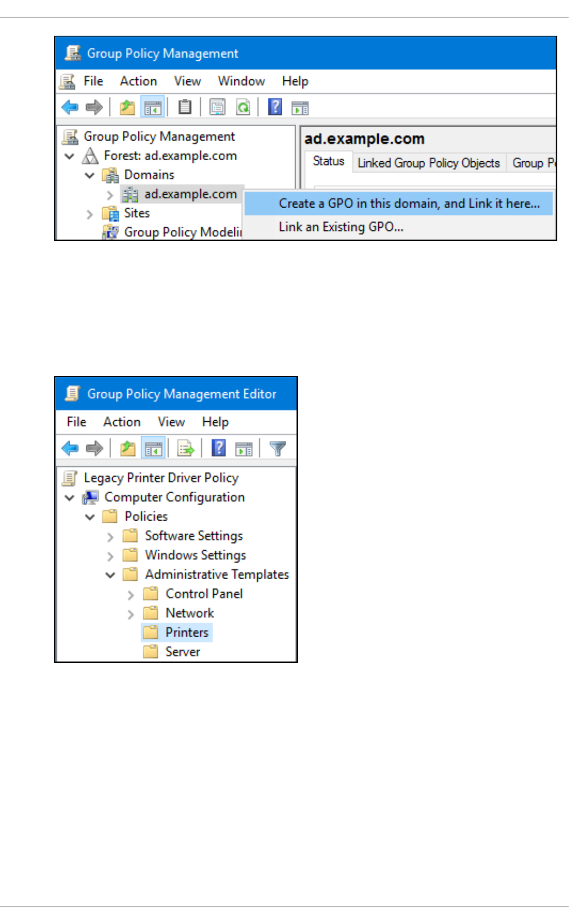Select Legacy Printer Driver Policy root node
Image resolution: width=569 pixels, height=924 pixels.
tap(161, 478)
